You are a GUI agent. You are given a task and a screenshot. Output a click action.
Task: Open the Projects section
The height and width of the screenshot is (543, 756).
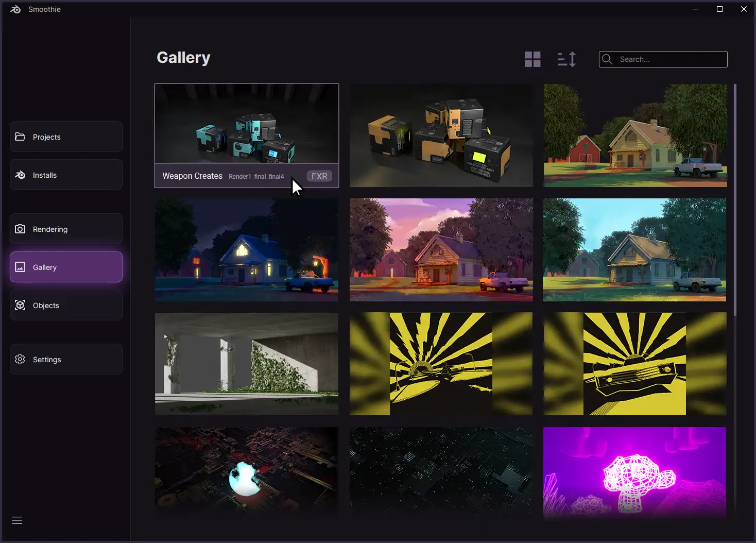66,137
